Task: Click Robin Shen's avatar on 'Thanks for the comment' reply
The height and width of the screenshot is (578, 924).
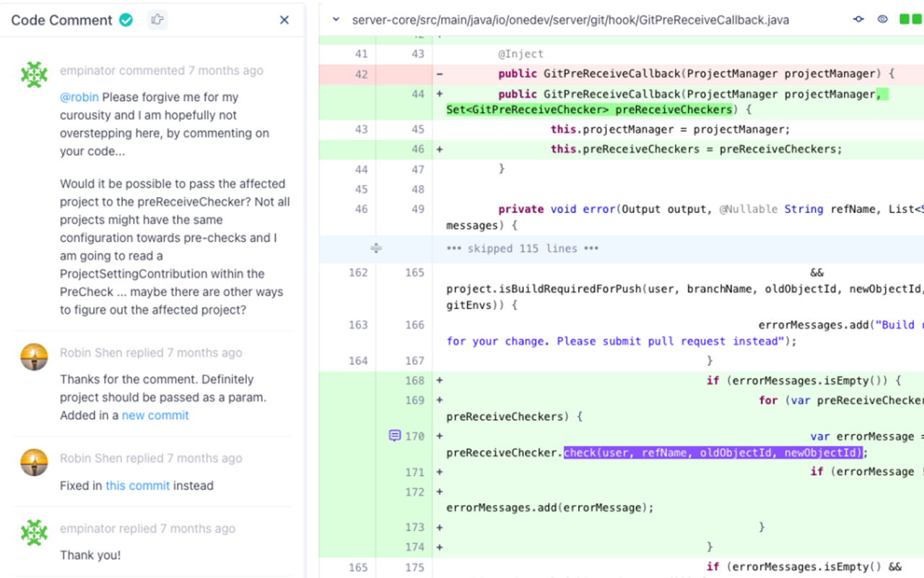Action: (34, 356)
